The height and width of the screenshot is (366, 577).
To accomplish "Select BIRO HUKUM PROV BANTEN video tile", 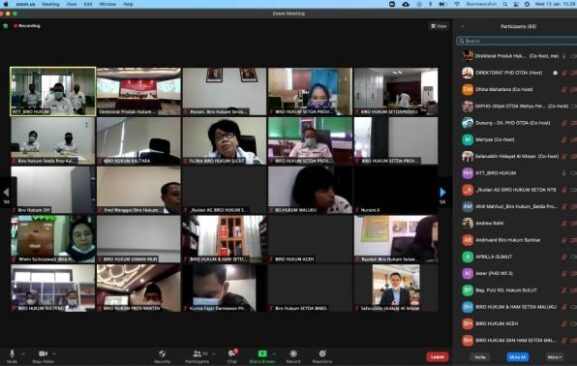I will [139, 288].
